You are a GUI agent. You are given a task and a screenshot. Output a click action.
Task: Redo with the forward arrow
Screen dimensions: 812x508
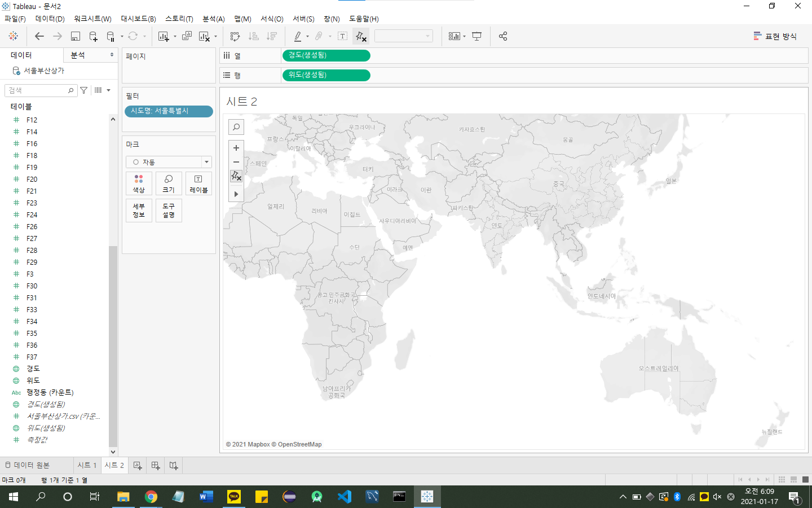58,36
